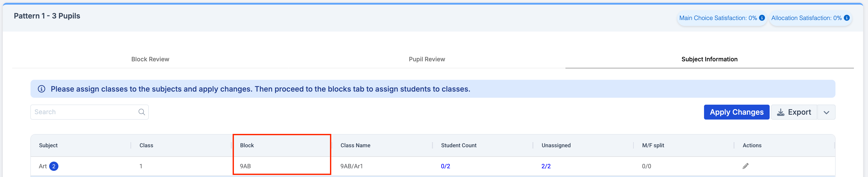
Task: Click the Class Name column header
Action: coord(355,145)
